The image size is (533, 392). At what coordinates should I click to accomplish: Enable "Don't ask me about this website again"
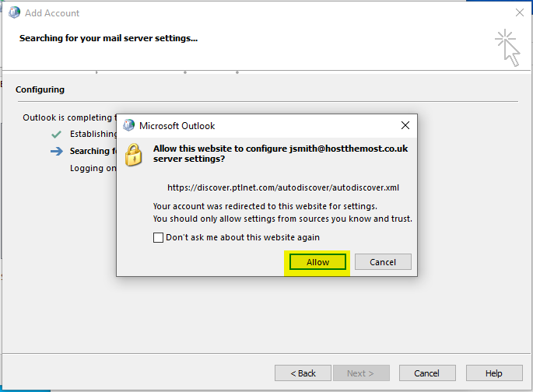coord(159,238)
